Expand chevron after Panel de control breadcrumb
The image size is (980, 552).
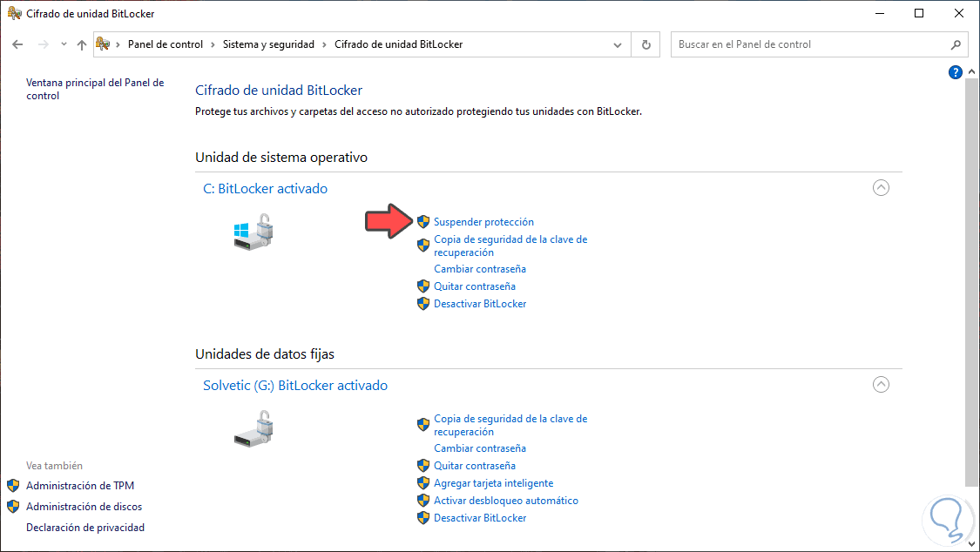(213, 44)
